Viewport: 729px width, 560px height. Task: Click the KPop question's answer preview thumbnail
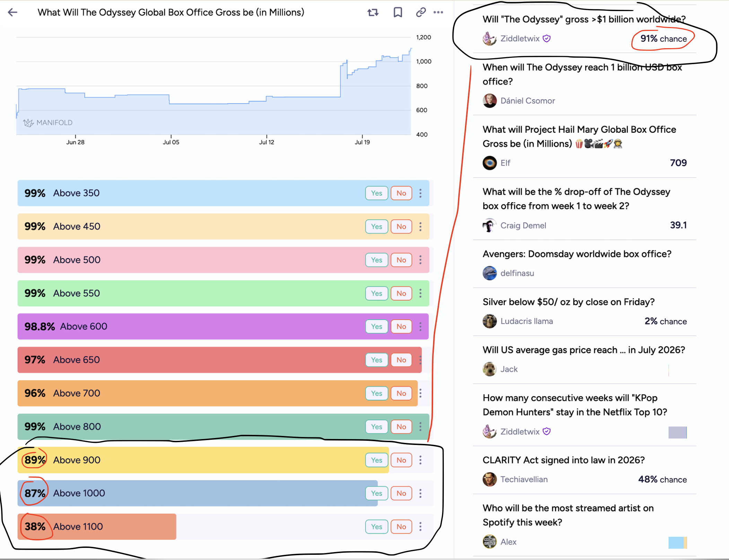(x=678, y=432)
